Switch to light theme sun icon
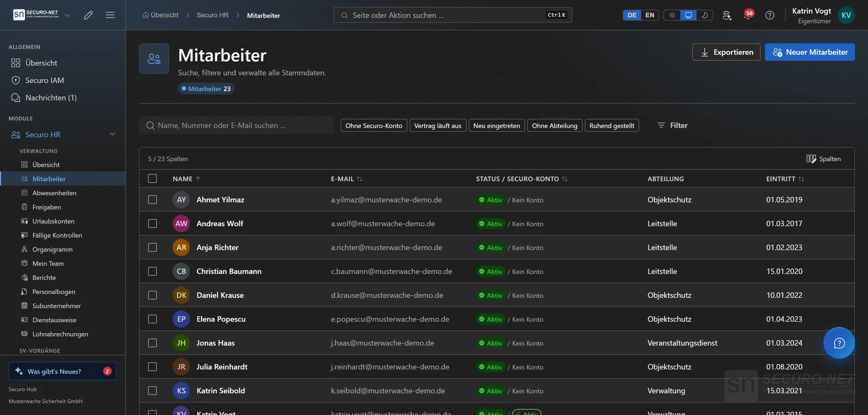868x415 pixels. pyautogui.click(x=672, y=15)
